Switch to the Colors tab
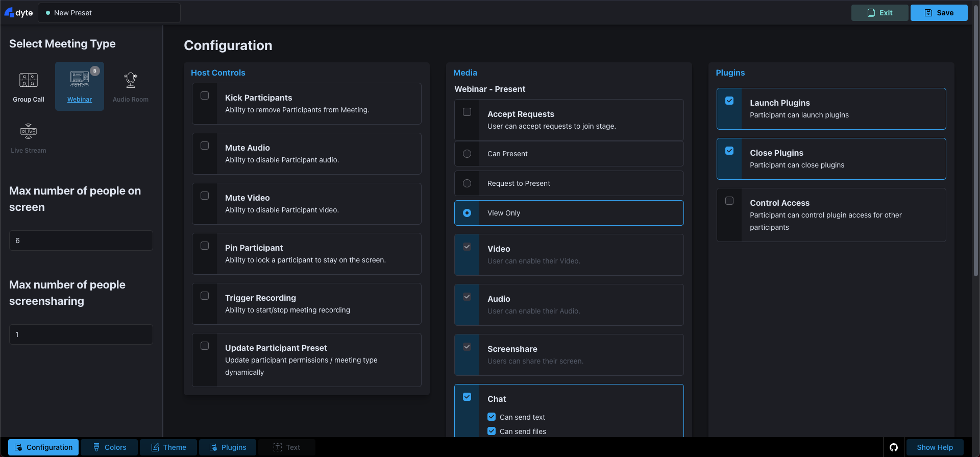The height and width of the screenshot is (457, 980). (109, 447)
